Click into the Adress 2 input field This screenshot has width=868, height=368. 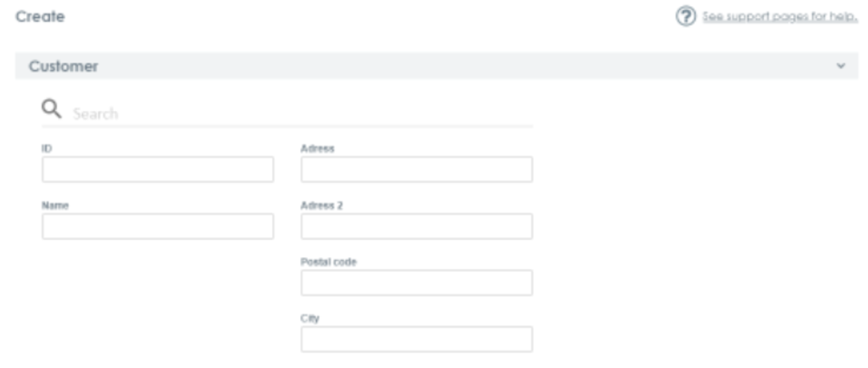coord(417,226)
